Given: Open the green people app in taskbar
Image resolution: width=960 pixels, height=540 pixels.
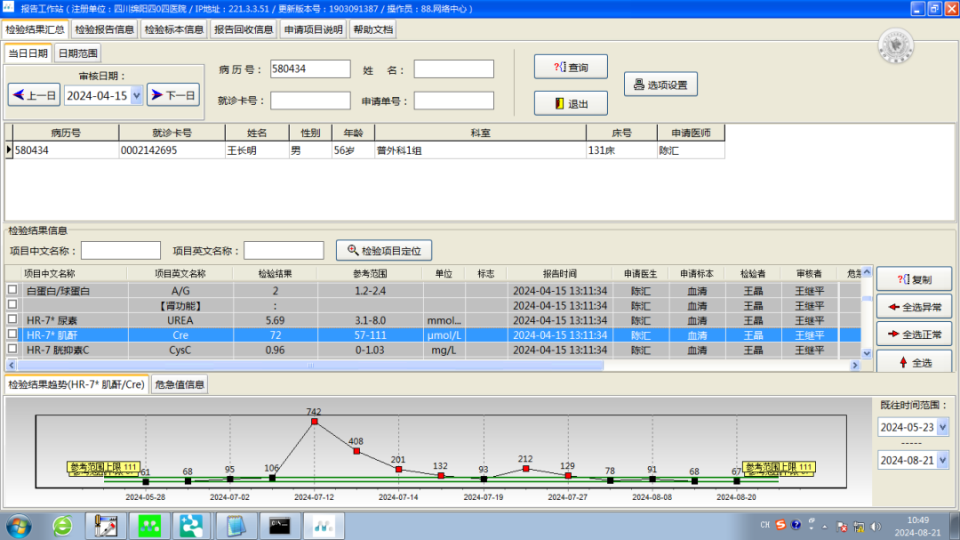Looking at the screenshot, I should [x=149, y=526].
